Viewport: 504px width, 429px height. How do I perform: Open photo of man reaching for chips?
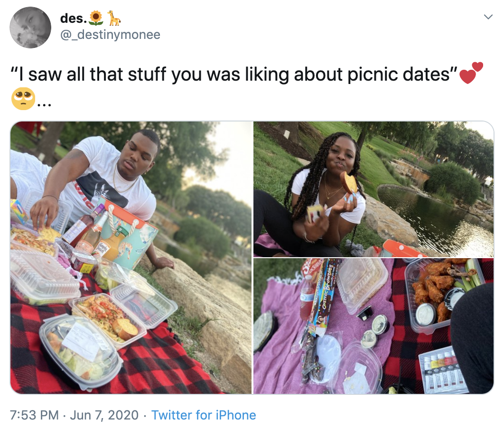pos(131,257)
